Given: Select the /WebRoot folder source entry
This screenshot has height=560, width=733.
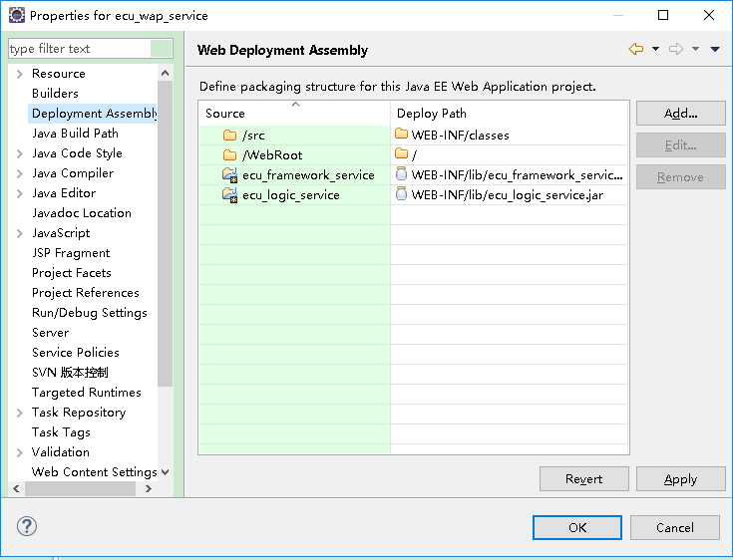Looking at the screenshot, I should click(272, 155).
